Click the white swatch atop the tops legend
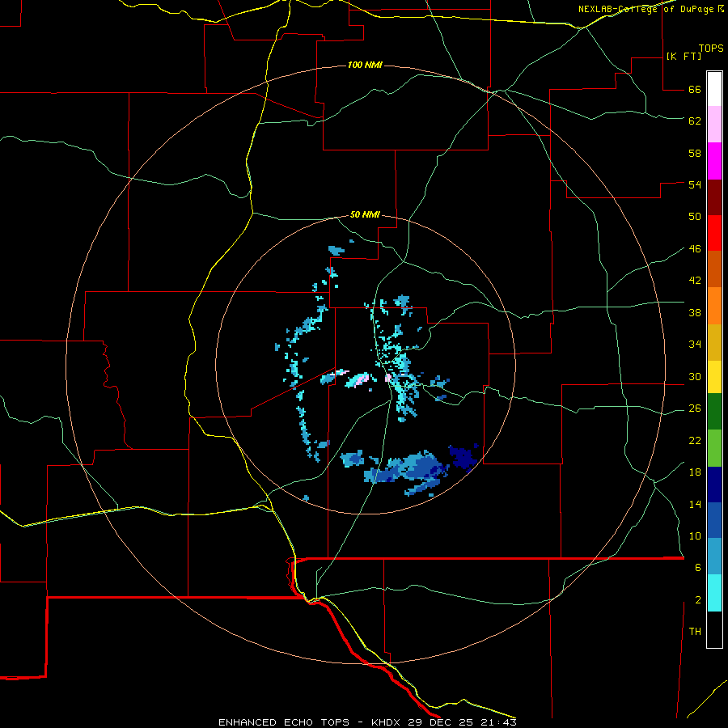 714,89
